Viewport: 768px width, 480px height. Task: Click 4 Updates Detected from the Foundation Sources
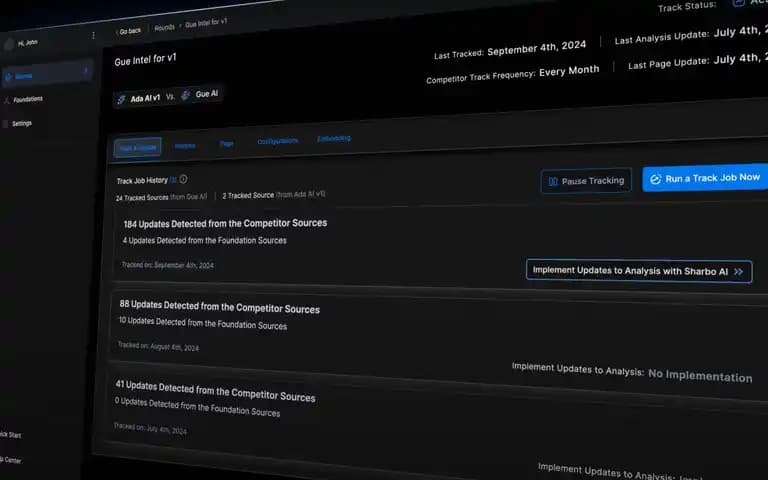pyautogui.click(x=204, y=240)
